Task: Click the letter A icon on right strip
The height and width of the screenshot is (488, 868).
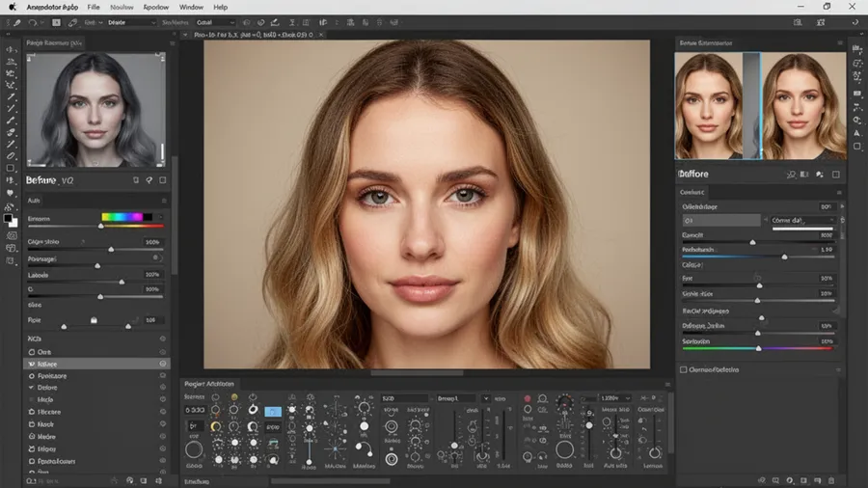Action: point(857,133)
